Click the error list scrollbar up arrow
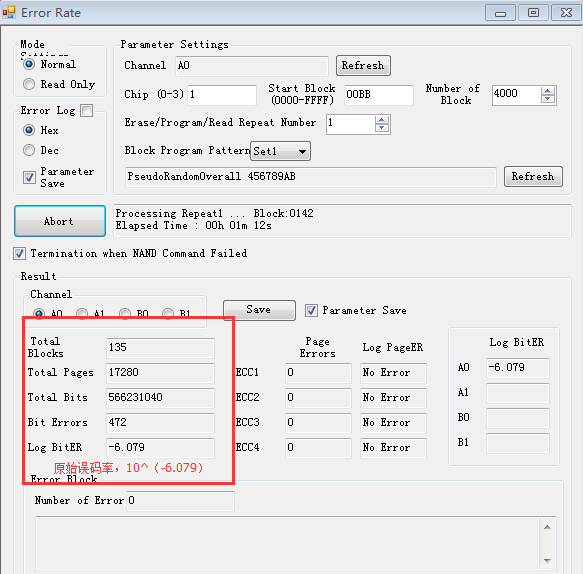 547,527
